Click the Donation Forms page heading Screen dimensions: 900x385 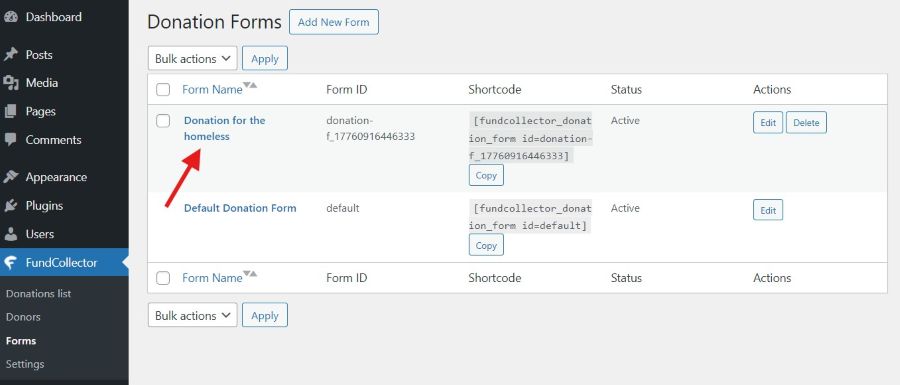215,22
